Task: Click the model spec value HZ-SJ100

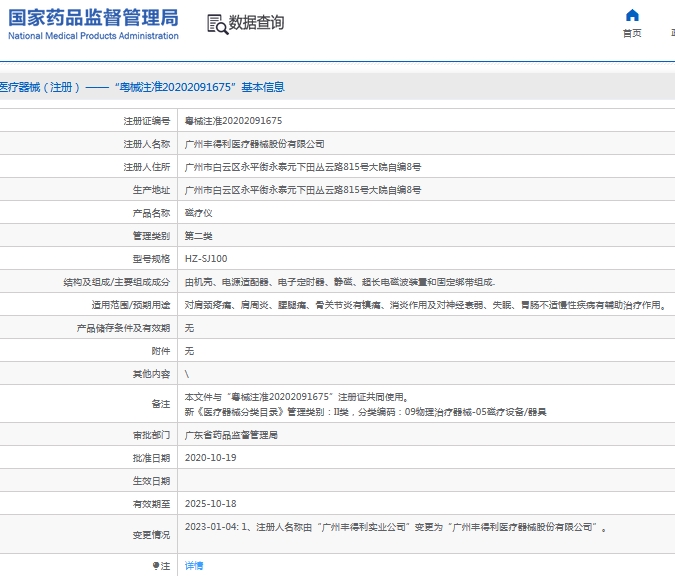Action: [206, 259]
